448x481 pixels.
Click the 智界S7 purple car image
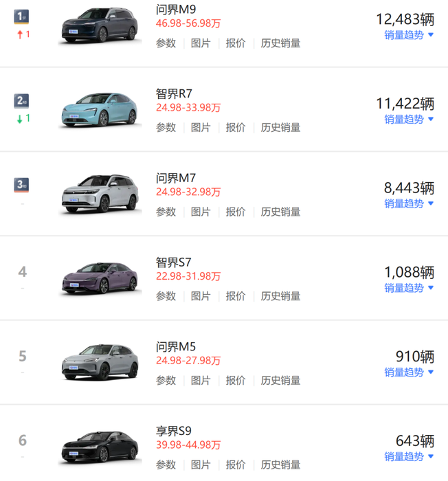tap(100, 279)
